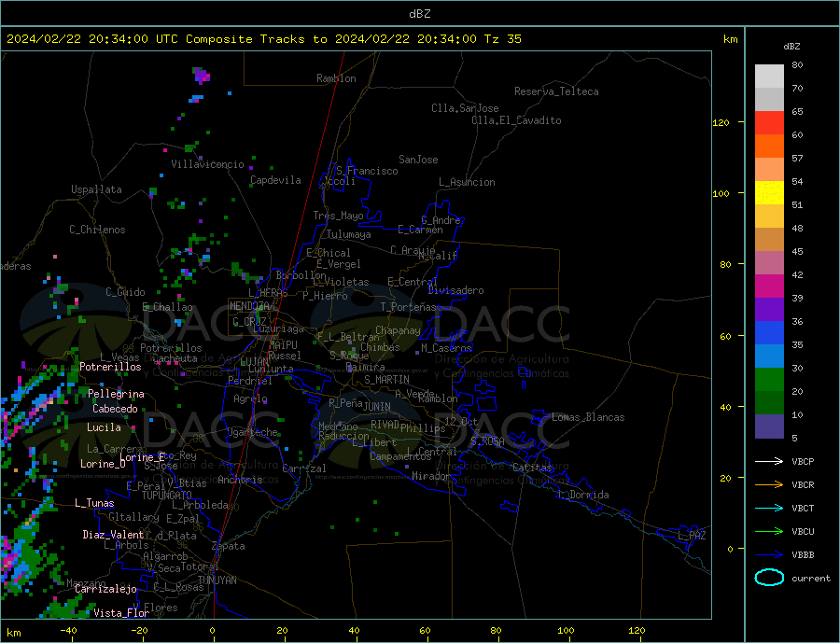Click the C_Chilenos map label
This screenshot has width=840, height=643.
pyautogui.click(x=97, y=230)
